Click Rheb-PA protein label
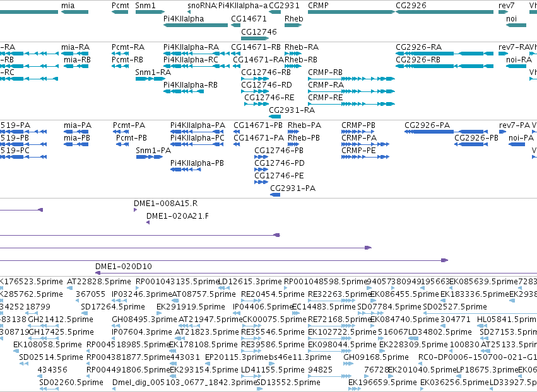 coord(304,125)
